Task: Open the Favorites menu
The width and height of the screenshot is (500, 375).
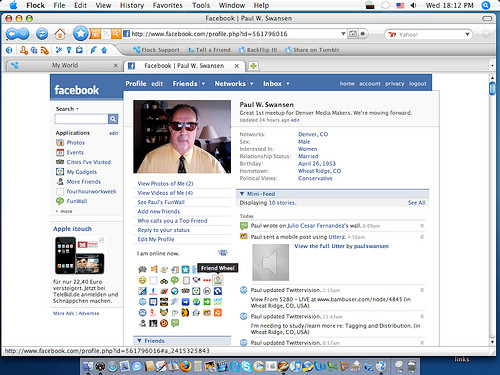Action: 168,5
